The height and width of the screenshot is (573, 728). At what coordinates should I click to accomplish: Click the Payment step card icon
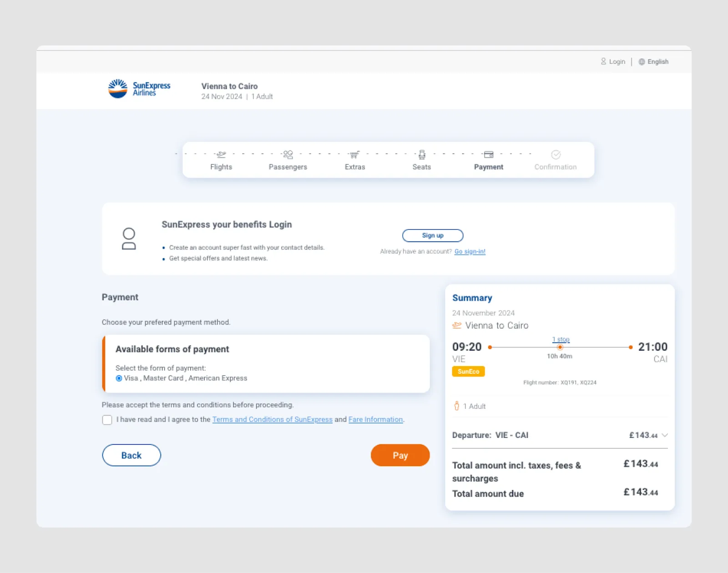489,155
